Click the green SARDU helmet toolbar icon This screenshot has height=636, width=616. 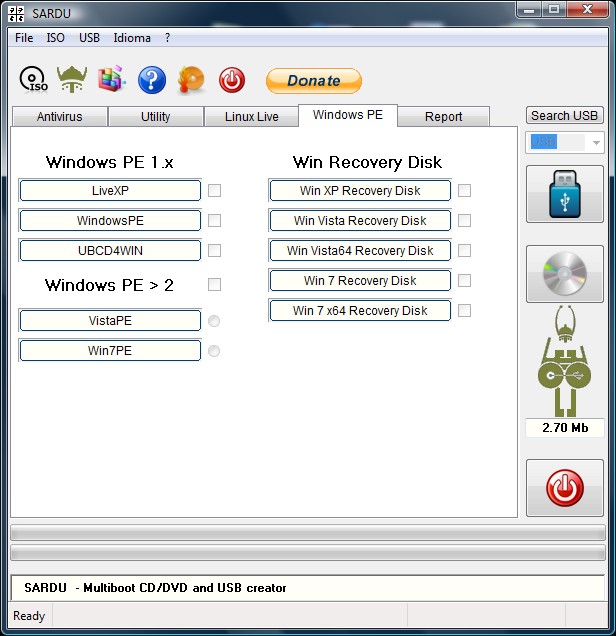pyautogui.click(x=72, y=79)
